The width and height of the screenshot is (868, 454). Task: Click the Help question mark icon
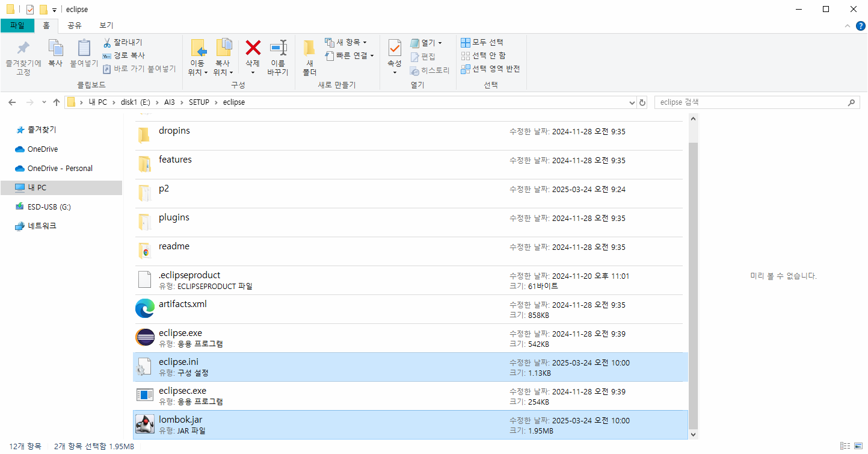click(860, 26)
